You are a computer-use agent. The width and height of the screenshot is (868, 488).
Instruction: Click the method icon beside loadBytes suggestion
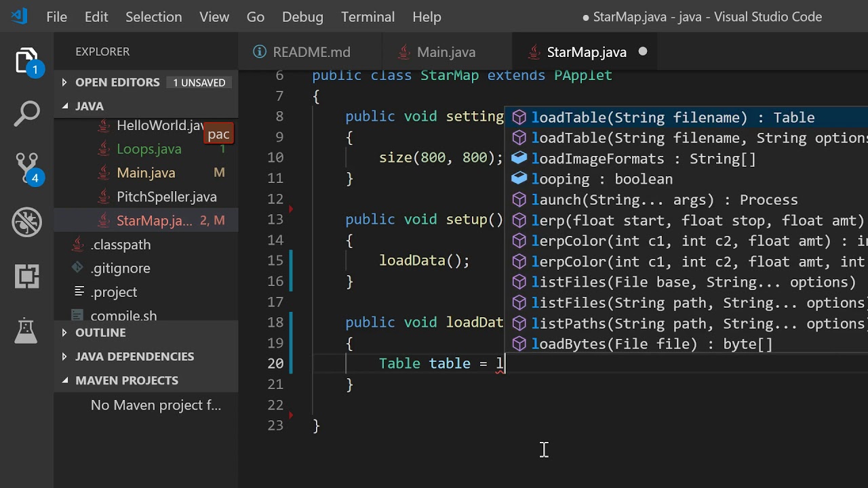click(x=519, y=344)
